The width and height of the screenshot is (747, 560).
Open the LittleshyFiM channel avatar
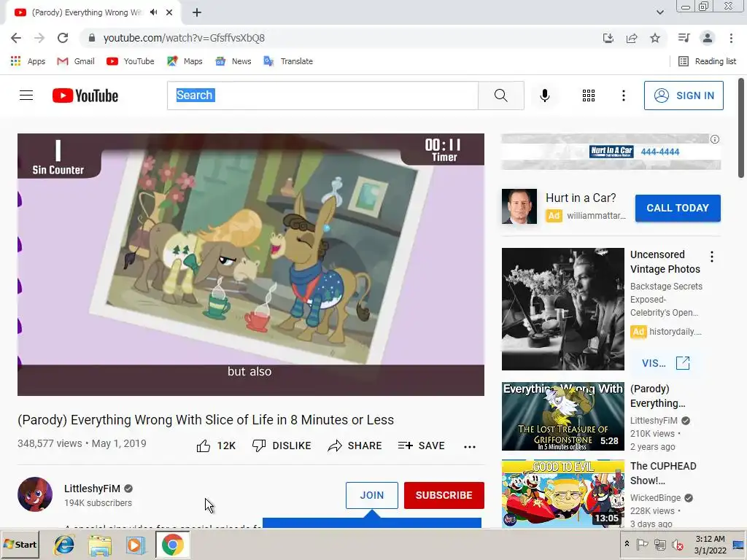[35, 494]
